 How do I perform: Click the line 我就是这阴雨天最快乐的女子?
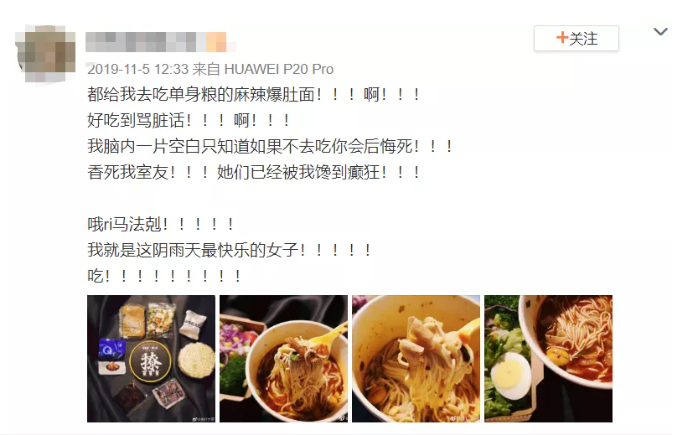pyautogui.click(x=229, y=250)
